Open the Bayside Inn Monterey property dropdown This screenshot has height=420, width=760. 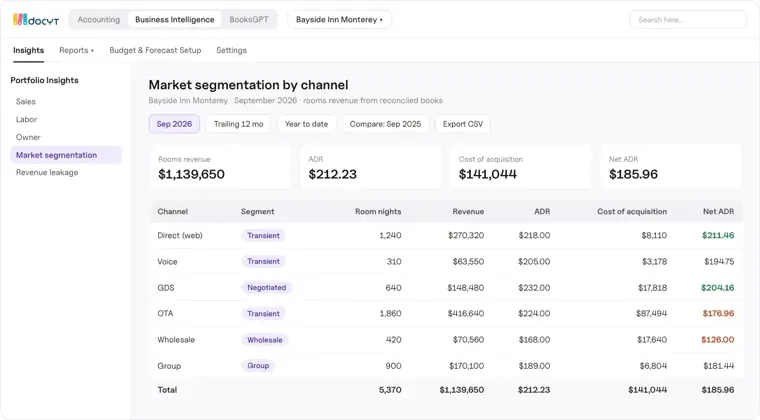pos(339,20)
